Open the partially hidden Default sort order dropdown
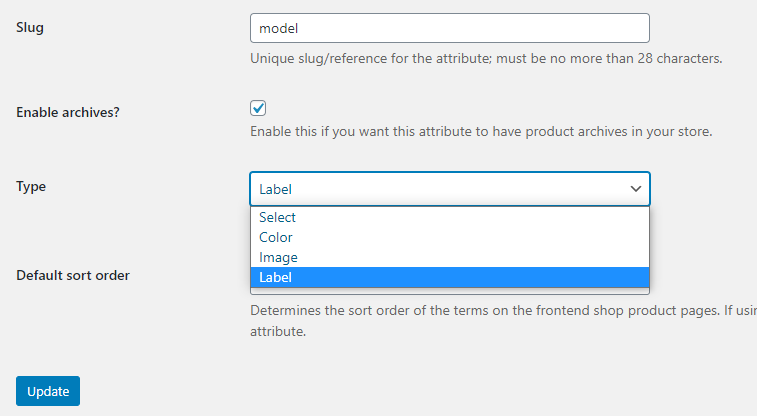The height and width of the screenshot is (416, 757). [x=449, y=292]
